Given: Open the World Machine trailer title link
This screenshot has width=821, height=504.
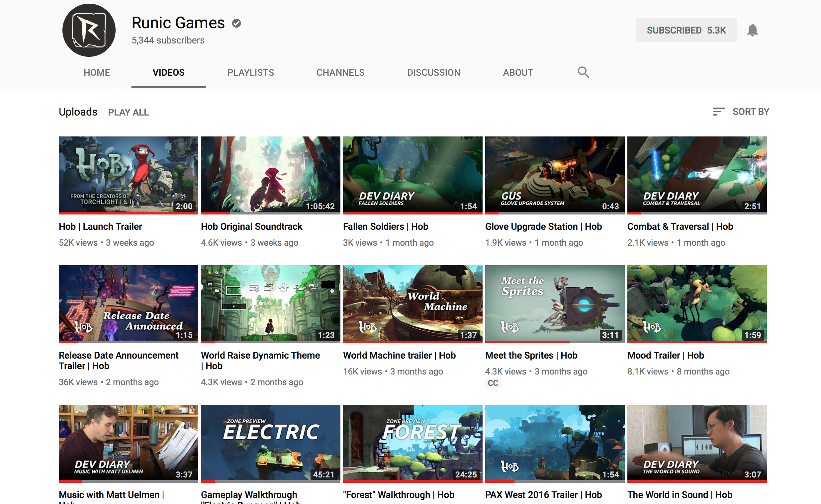Looking at the screenshot, I should (x=399, y=355).
